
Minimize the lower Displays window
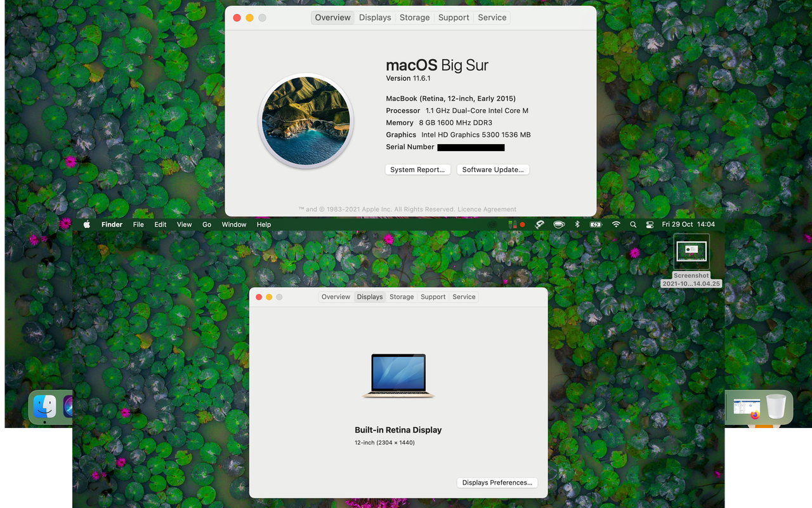(x=269, y=297)
